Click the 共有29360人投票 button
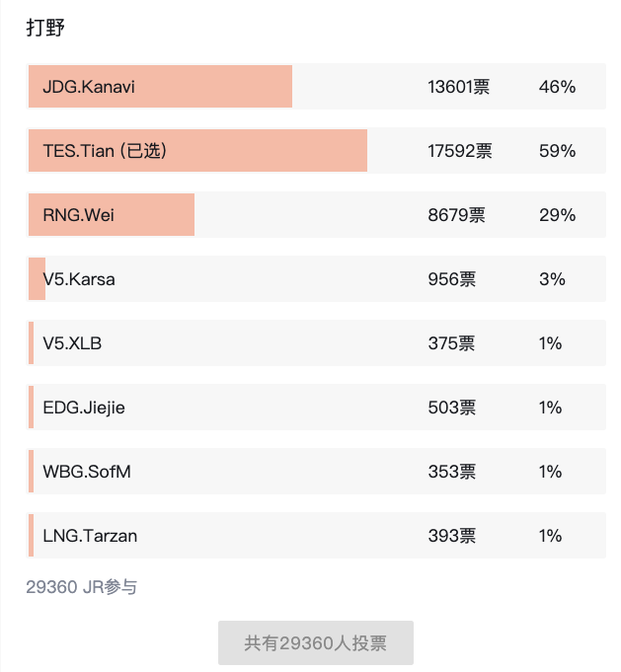The height and width of the screenshot is (672, 621). click(x=315, y=643)
